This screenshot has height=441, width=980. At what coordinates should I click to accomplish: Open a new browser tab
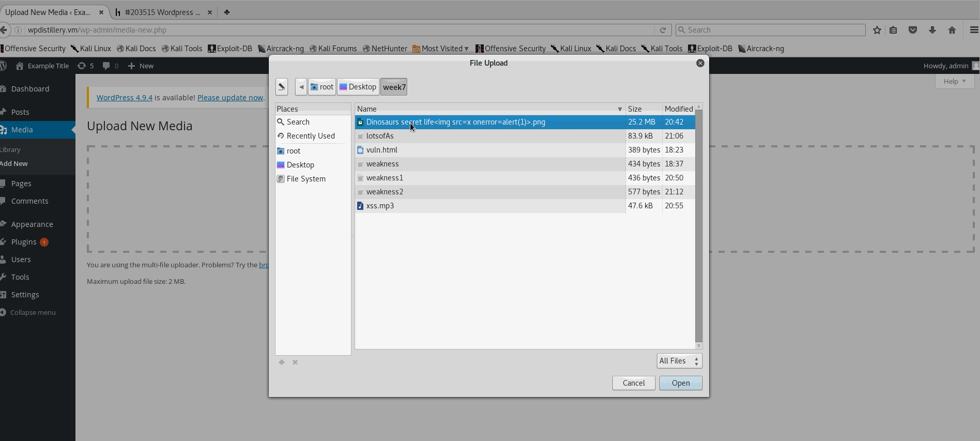pos(226,12)
